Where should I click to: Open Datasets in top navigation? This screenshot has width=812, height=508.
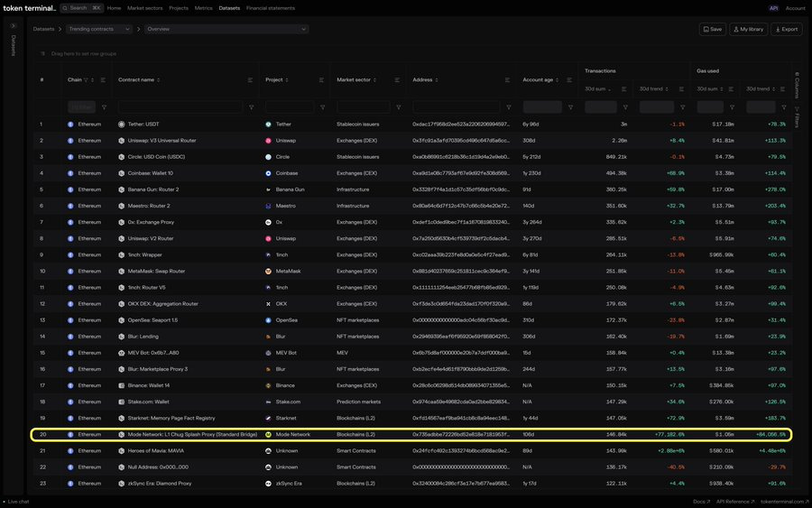point(229,8)
